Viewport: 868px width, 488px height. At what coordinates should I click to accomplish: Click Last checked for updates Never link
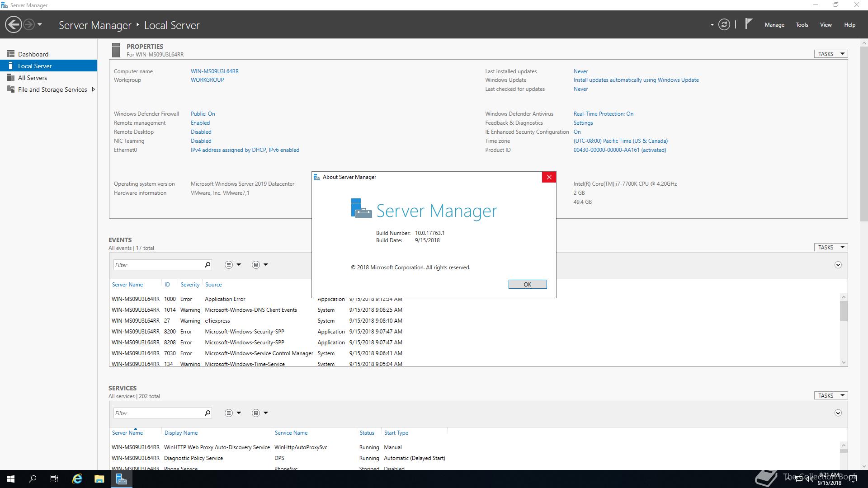[x=581, y=89]
